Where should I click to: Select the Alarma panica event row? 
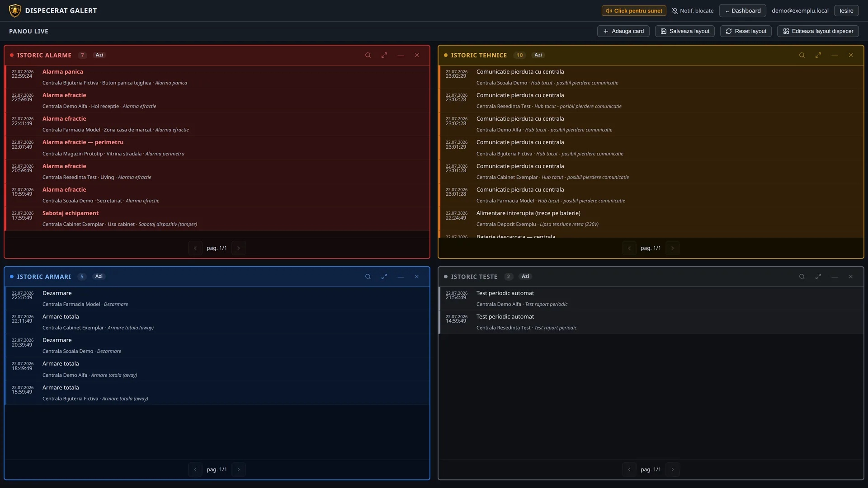pos(217,77)
